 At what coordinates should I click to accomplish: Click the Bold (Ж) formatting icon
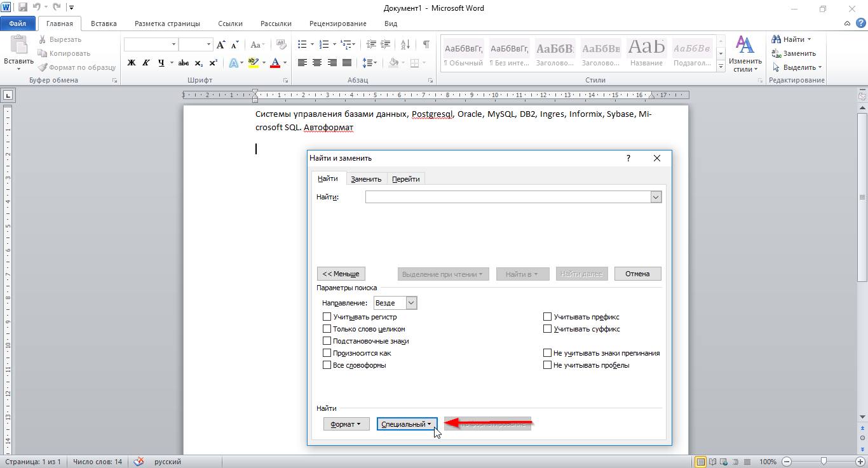[x=132, y=63]
